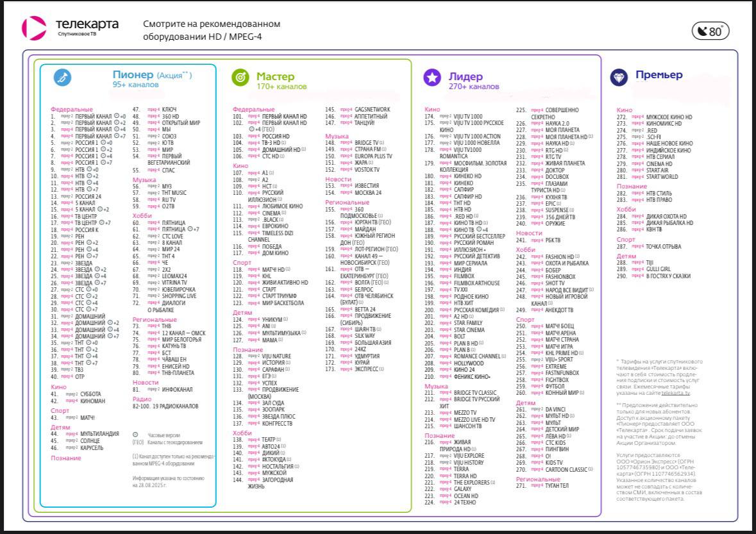The height and width of the screenshot is (534, 756).
Task: Click channel ТУГАН ТЕЛ
Action: point(557,486)
